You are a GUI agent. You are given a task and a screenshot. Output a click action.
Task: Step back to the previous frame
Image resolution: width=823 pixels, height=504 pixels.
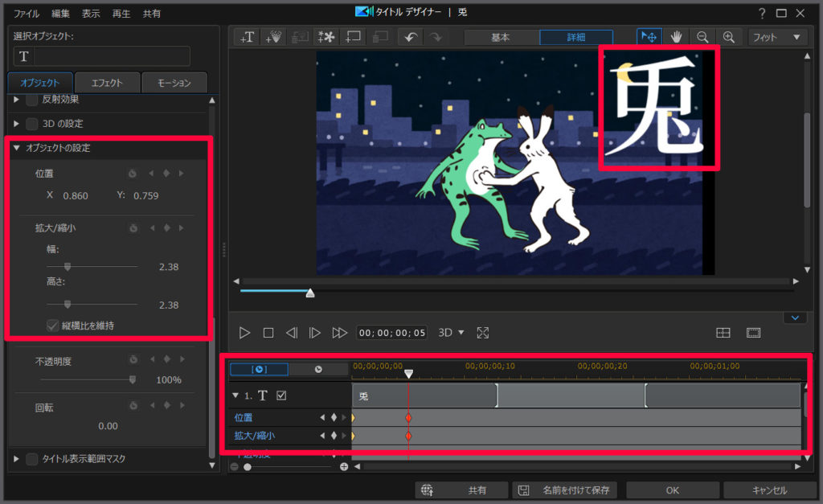[291, 333]
